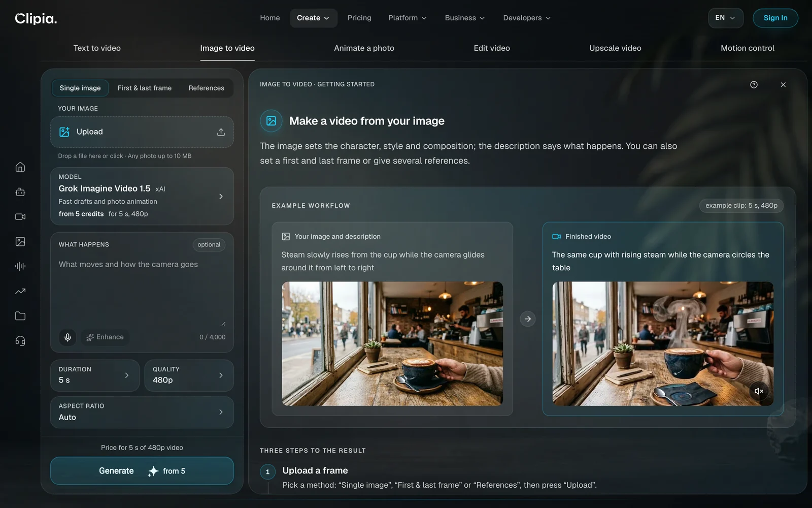Screen dimensions: 812x508
Task: Switch to Text to video tab
Action: point(97,48)
